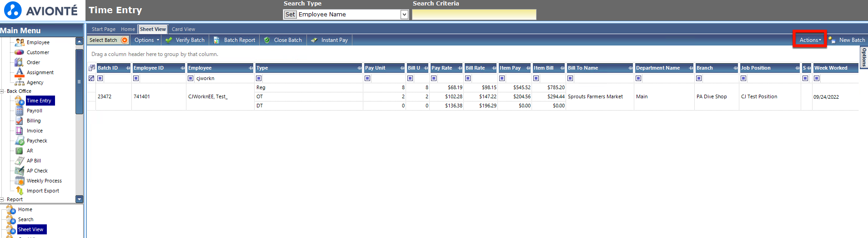The width and height of the screenshot is (868, 238).
Task: Open the Employee menu icon
Action: click(x=20, y=42)
